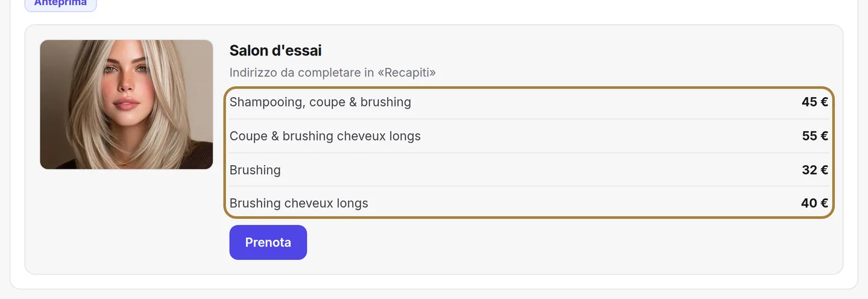This screenshot has width=868, height=299.
Task: Click the 45 € price
Action: [x=815, y=102]
